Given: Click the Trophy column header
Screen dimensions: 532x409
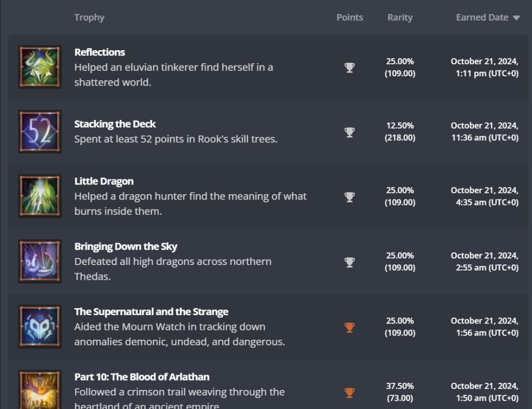Looking at the screenshot, I should [x=89, y=17].
